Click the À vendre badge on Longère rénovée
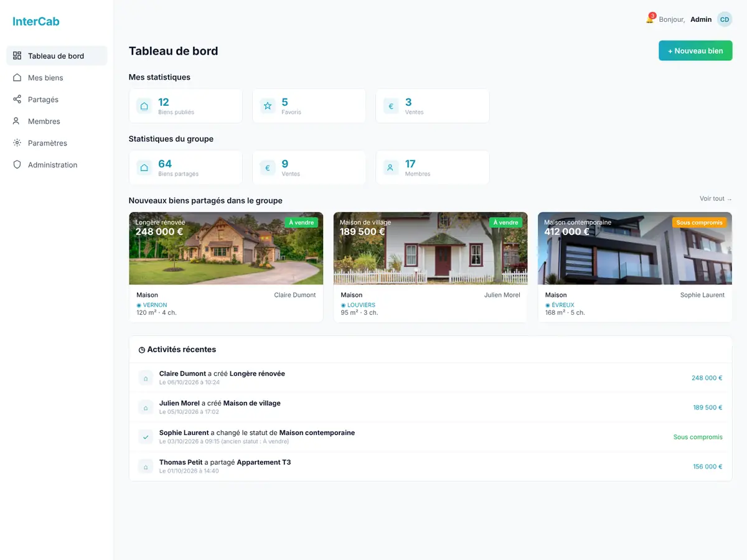 tap(302, 223)
